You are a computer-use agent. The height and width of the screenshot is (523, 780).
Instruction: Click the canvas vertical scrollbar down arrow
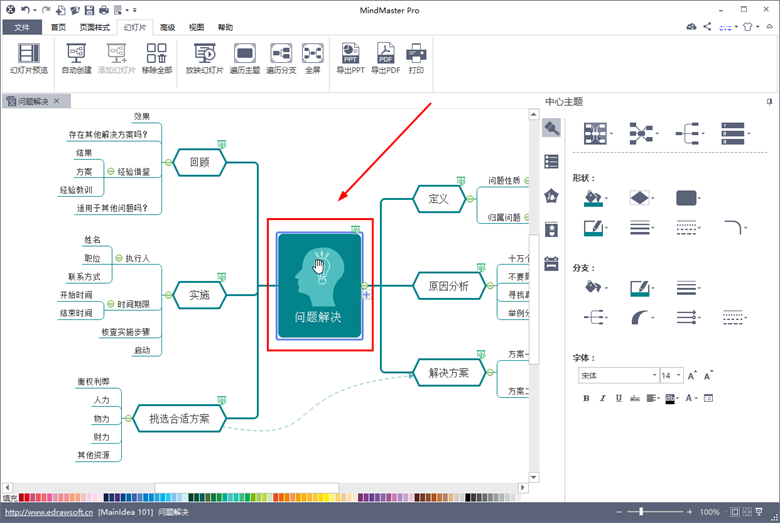click(x=533, y=477)
